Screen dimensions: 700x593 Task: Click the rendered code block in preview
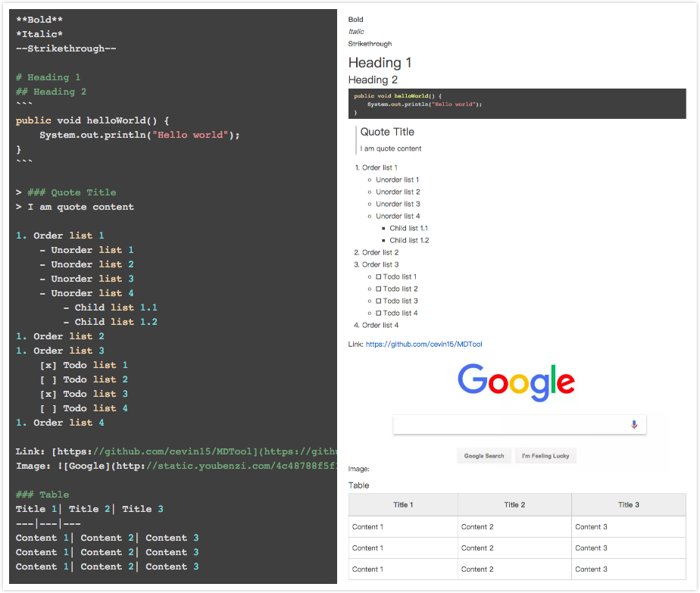coord(517,104)
